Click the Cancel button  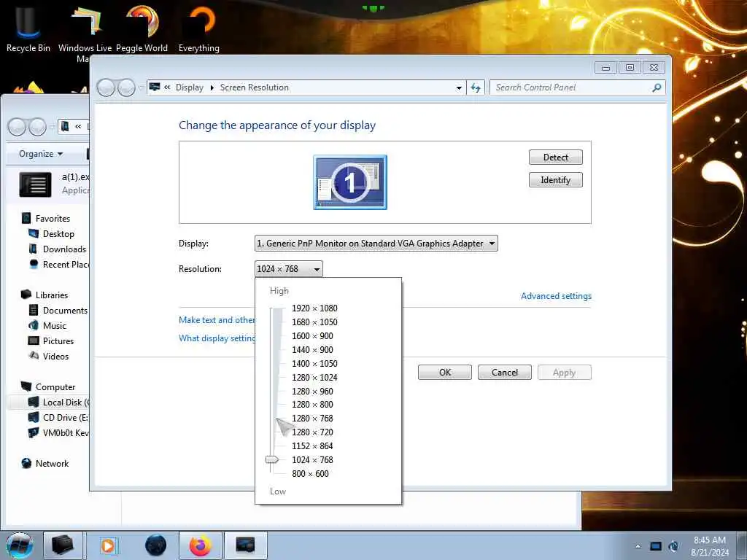click(x=505, y=373)
